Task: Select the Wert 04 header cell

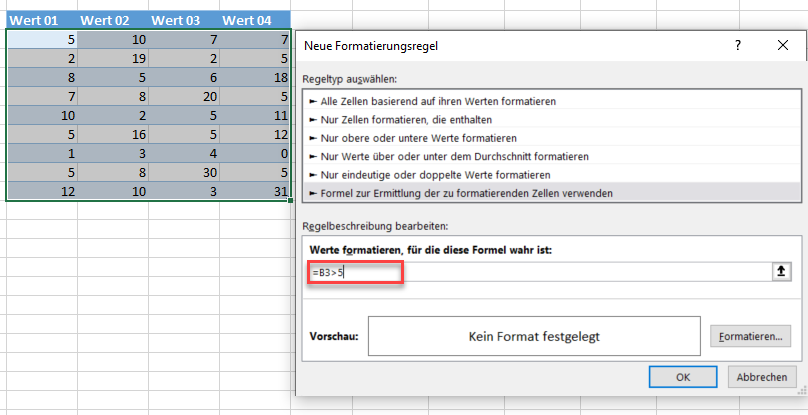Action: click(255, 21)
